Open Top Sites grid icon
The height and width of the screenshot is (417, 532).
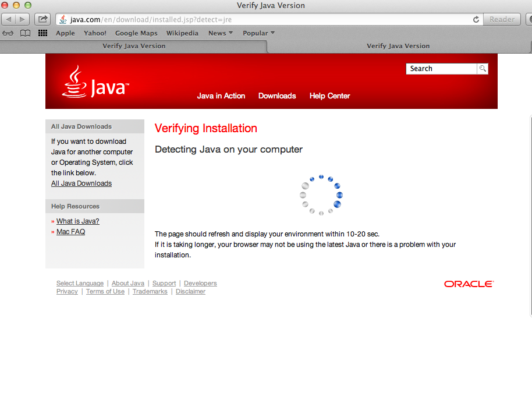42,33
